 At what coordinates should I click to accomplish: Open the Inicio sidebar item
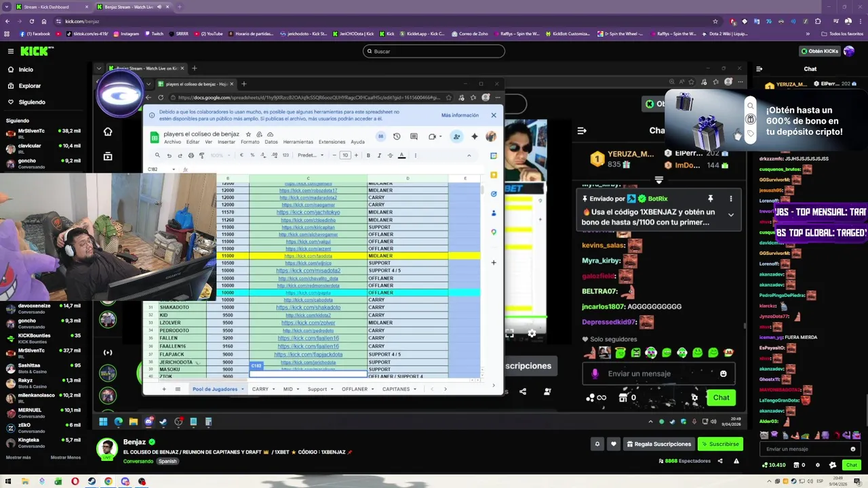click(20, 69)
